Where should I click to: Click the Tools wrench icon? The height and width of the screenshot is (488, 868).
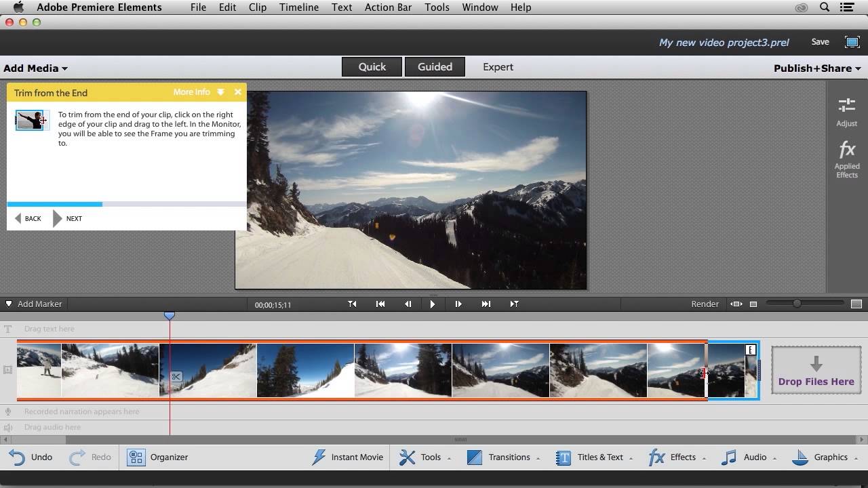[x=407, y=457]
